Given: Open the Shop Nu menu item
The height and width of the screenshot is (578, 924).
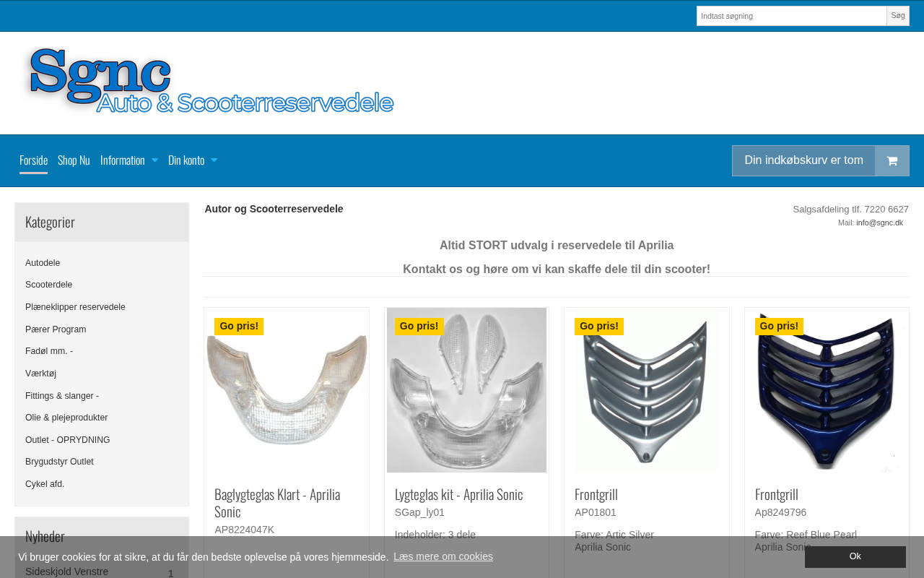Looking at the screenshot, I should pyautogui.click(x=74, y=160).
